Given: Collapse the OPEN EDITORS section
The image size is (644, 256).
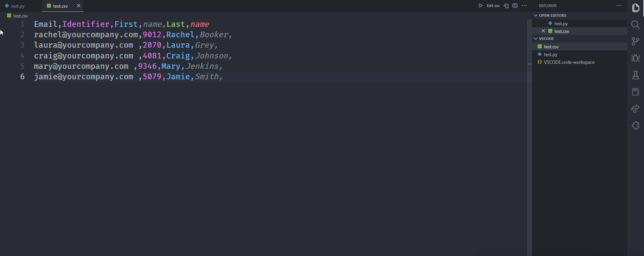Looking at the screenshot, I should 536,15.
